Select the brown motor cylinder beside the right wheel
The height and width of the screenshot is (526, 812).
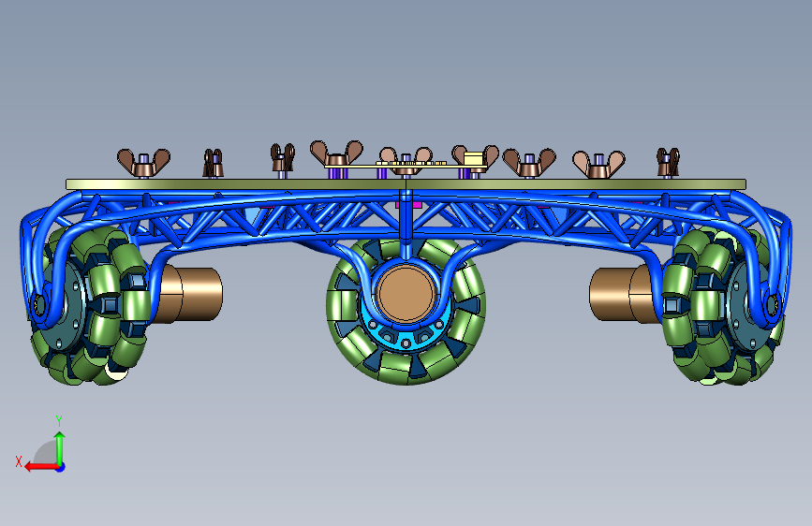(625, 295)
